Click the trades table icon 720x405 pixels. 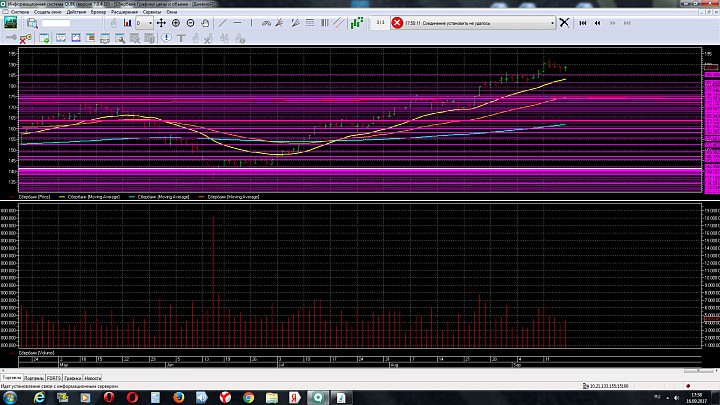coord(105,39)
